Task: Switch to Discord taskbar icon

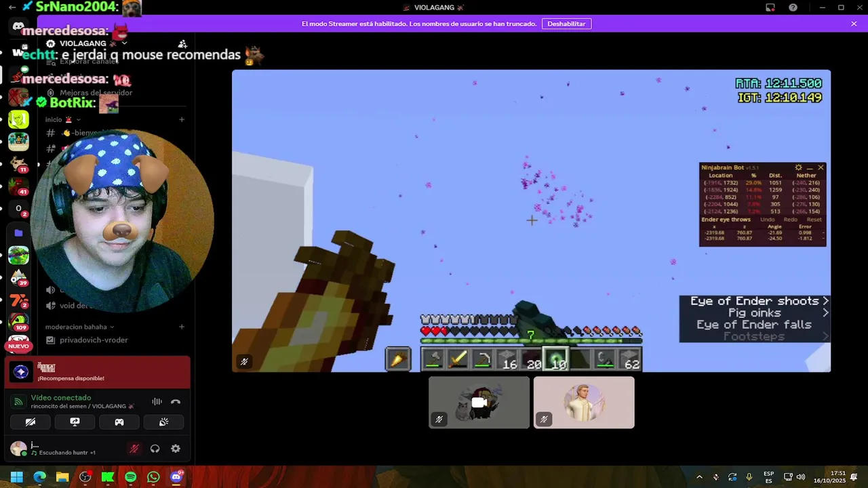Action: coord(176,477)
